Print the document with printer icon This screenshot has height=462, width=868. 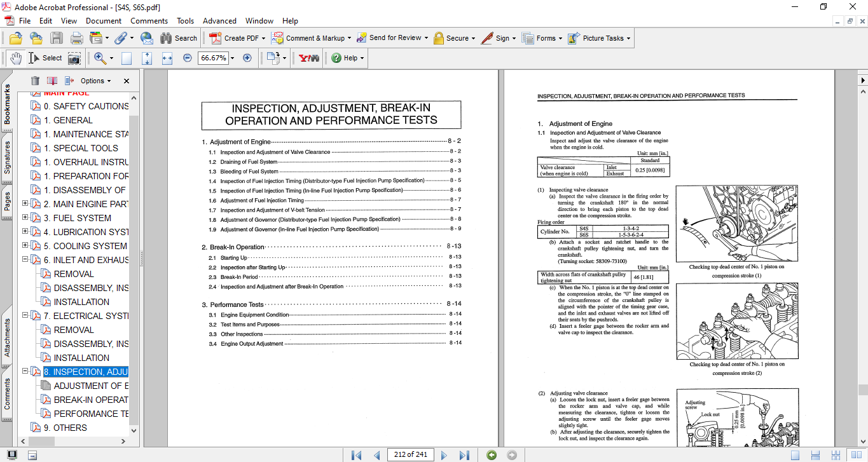pos(77,38)
